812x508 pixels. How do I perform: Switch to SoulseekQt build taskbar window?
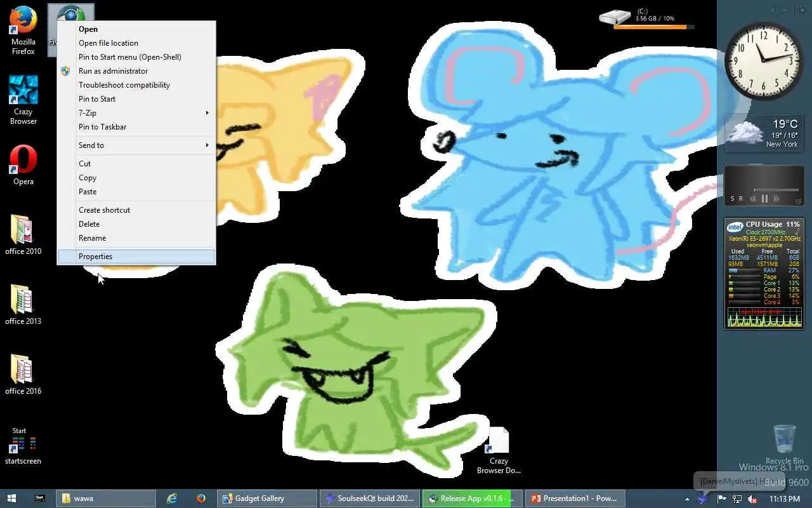coord(370,498)
